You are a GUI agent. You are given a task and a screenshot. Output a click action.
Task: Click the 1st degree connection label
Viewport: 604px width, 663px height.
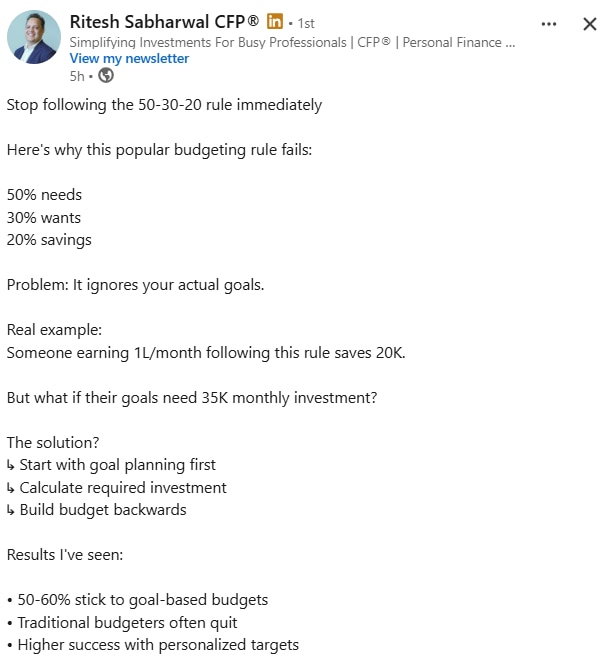[x=306, y=23]
